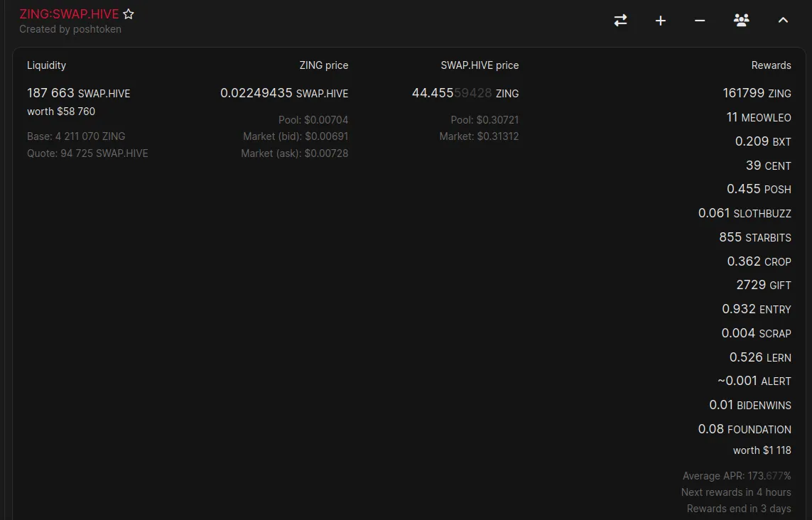The width and height of the screenshot is (812, 520).
Task: Select the 'Pool: $0.00704' text
Action: coord(313,119)
